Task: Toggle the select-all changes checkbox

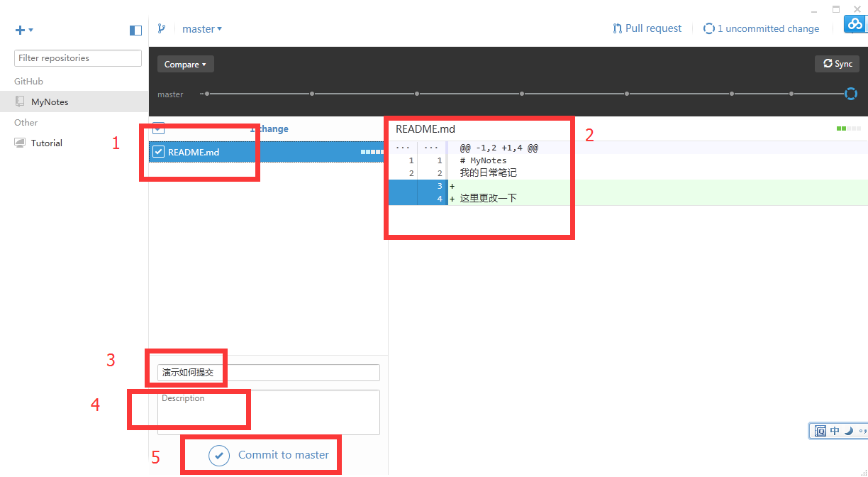Action: 159,128
